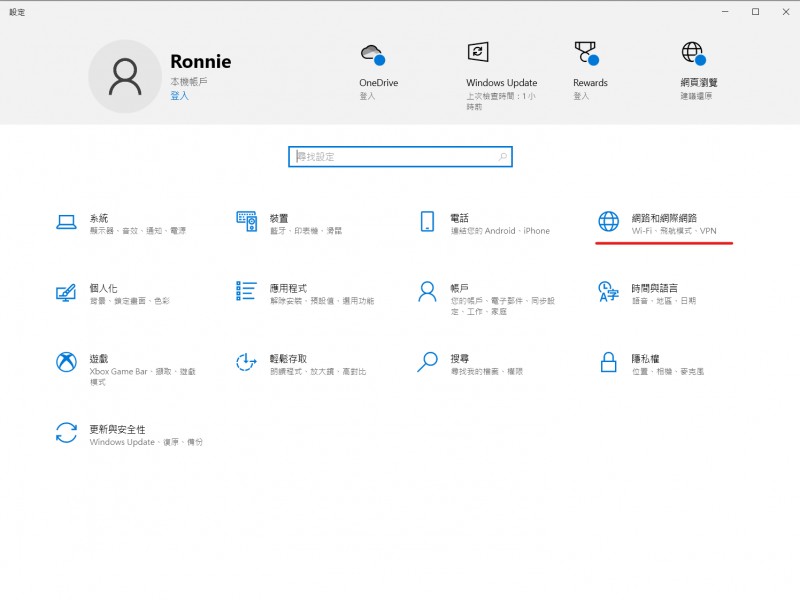Screen dimensions: 800x600
Task: Click the 帳戶 category title
Action: 460,288
